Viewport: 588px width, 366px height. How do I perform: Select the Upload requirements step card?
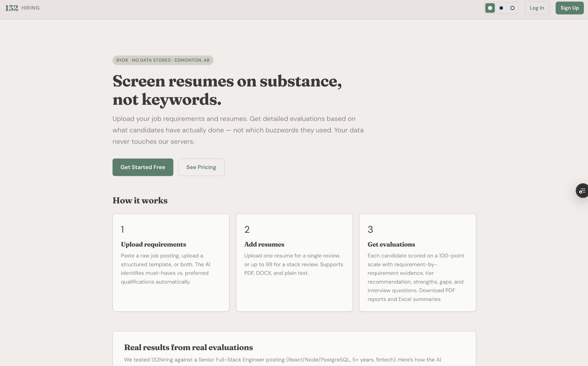point(171,262)
